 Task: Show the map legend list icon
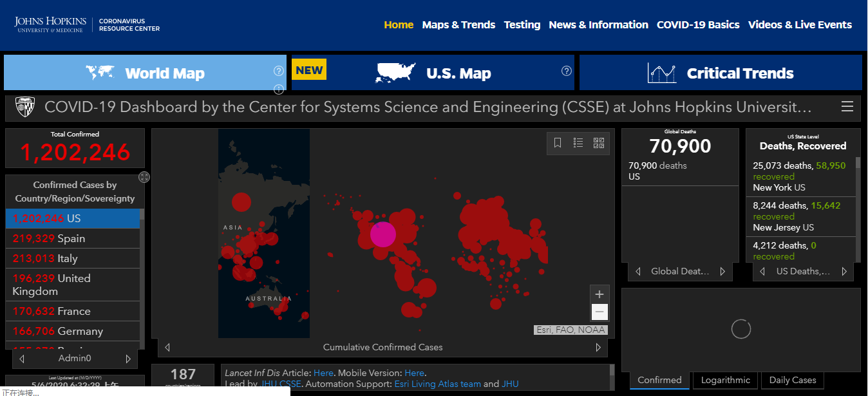(x=578, y=143)
